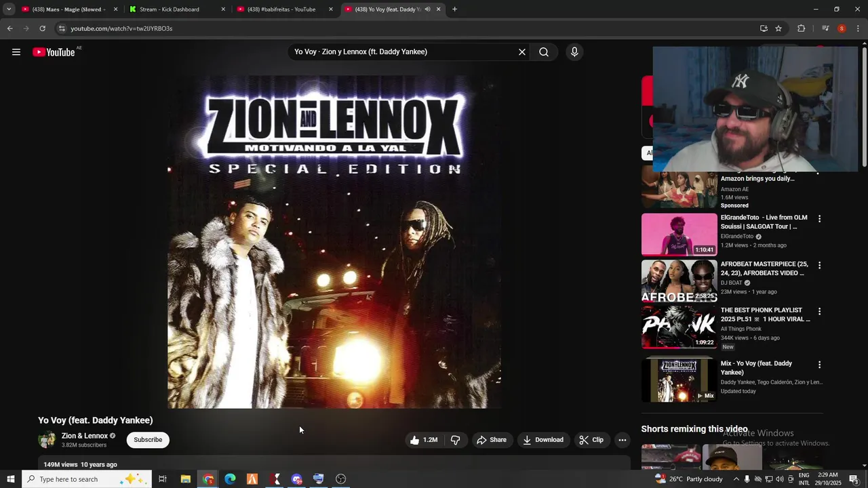Viewport: 868px width, 488px height.
Task: Like the video with thumbs up
Action: coord(424,440)
